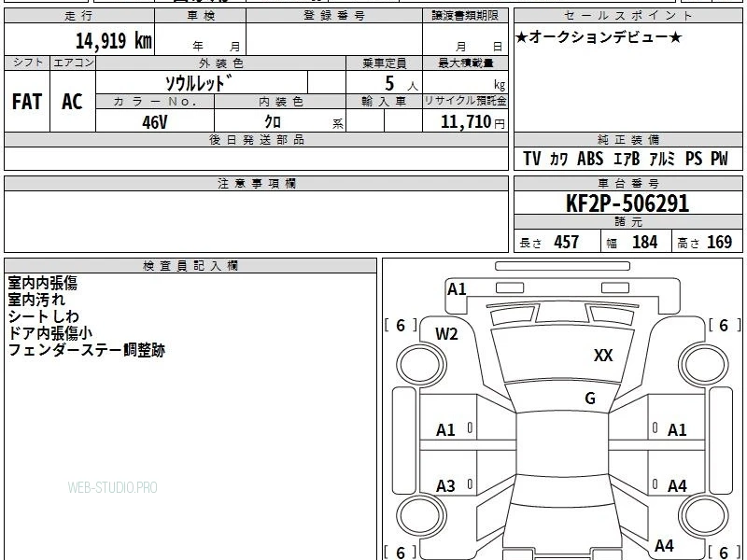The height and width of the screenshot is (560, 747).
Task: Click the G mark on the diagram
Action: click(x=590, y=399)
